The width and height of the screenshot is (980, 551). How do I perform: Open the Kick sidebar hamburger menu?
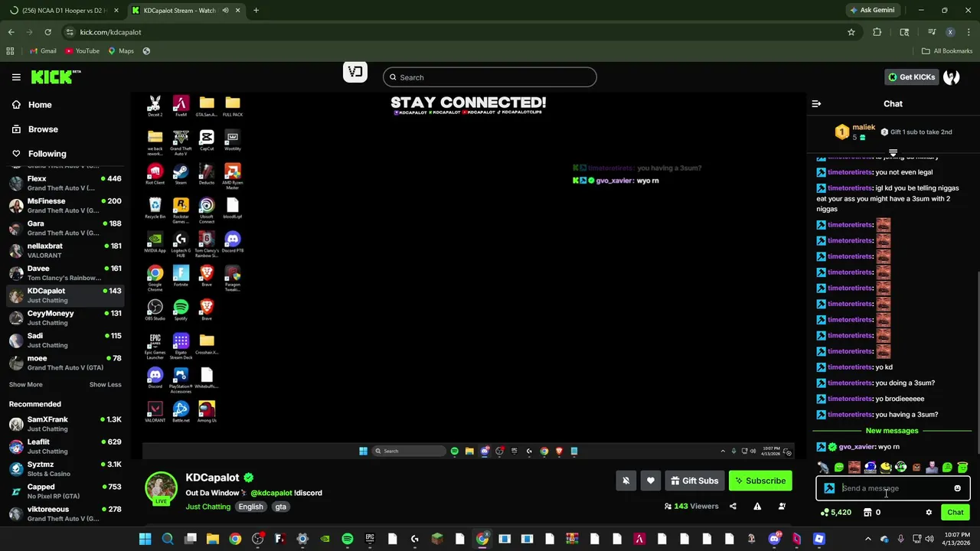(x=16, y=77)
